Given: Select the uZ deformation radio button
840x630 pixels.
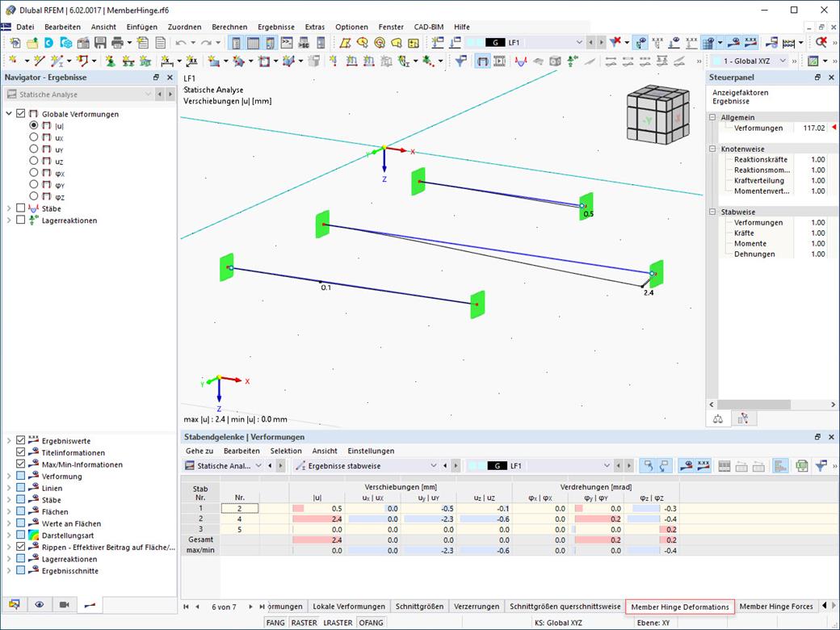Looking at the screenshot, I should 34,161.
